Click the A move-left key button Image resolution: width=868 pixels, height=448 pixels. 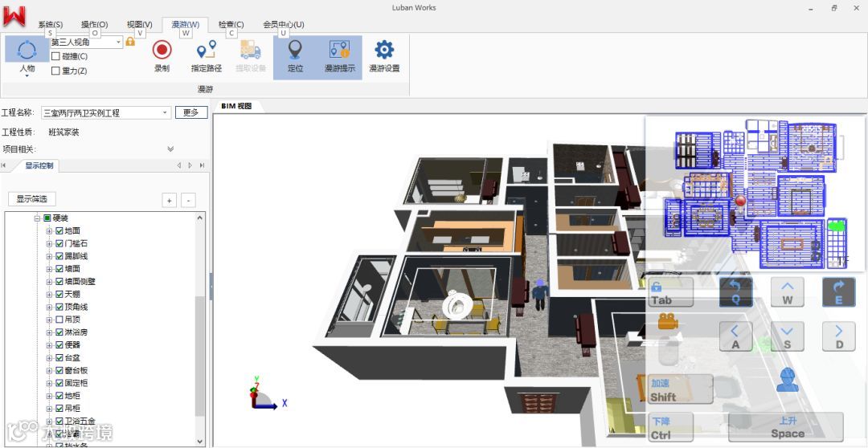(735, 336)
